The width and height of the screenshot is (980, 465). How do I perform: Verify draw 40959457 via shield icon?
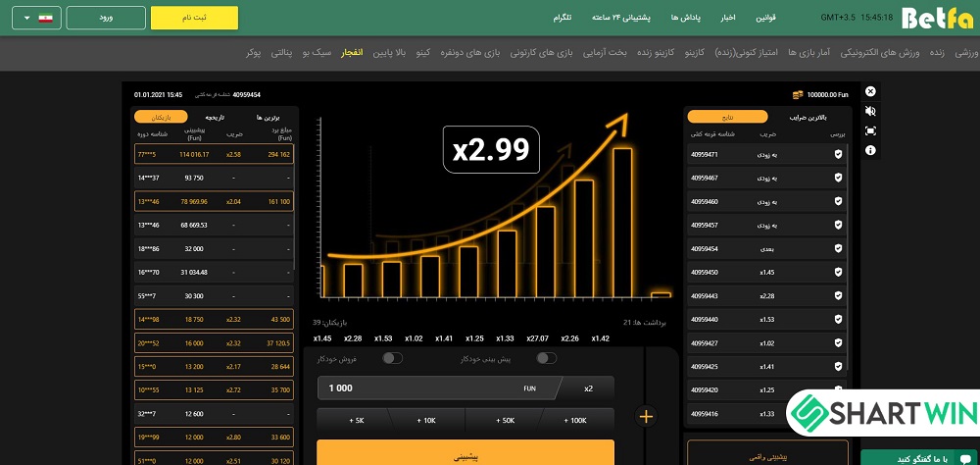coord(838,225)
